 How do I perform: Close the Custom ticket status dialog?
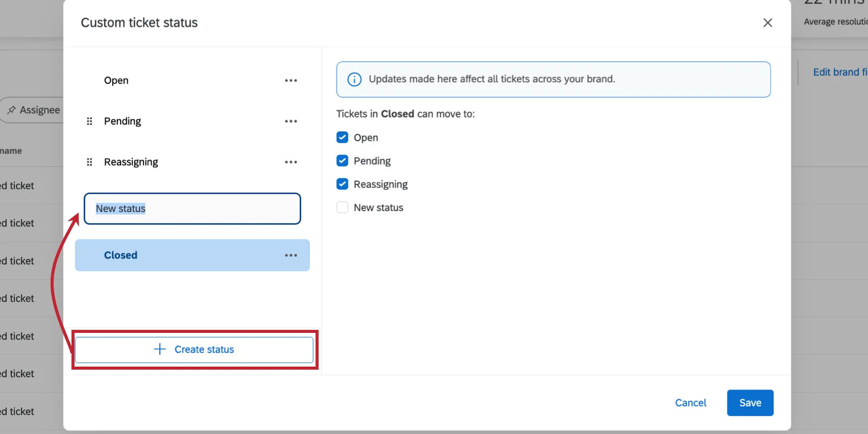[767, 22]
